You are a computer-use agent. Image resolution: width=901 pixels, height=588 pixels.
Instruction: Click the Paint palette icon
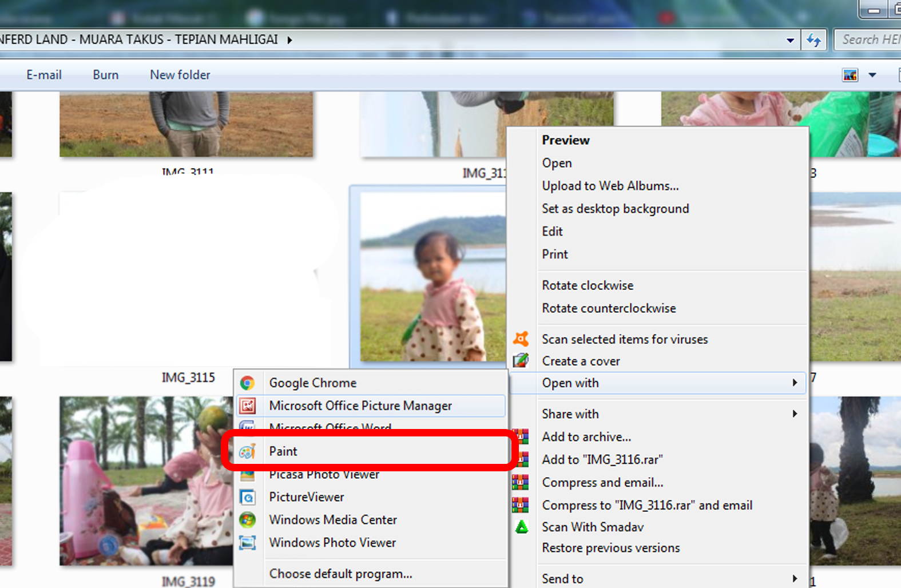point(247,451)
